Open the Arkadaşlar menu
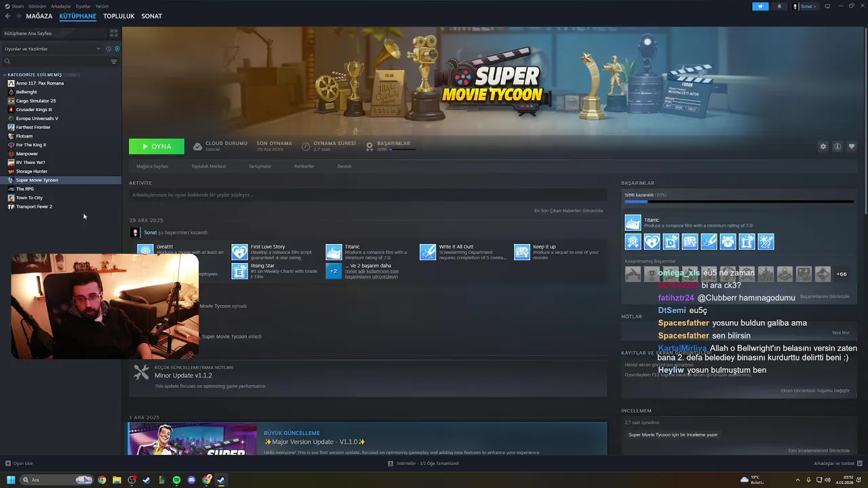The width and height of the screenshot is (868, 488). click(x=61, y=6)
